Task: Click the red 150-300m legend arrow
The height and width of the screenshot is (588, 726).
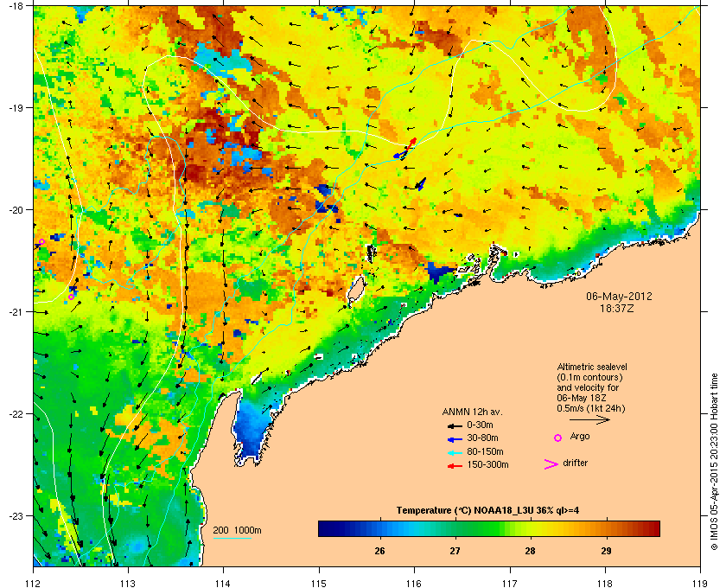Action: tap(455, 466)
